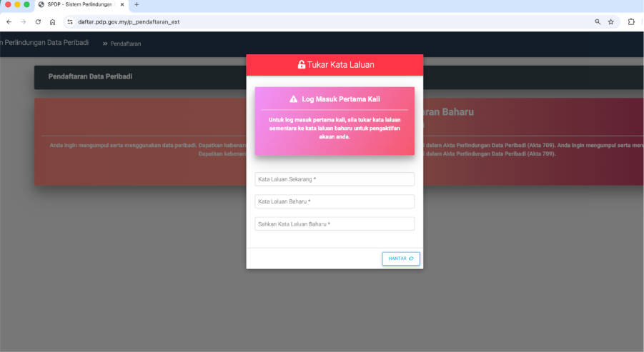This screenshot has width=644, height=352.
Task: Click the unlock icon in Tukar Kata Laluan header
Action: (302, 64)
